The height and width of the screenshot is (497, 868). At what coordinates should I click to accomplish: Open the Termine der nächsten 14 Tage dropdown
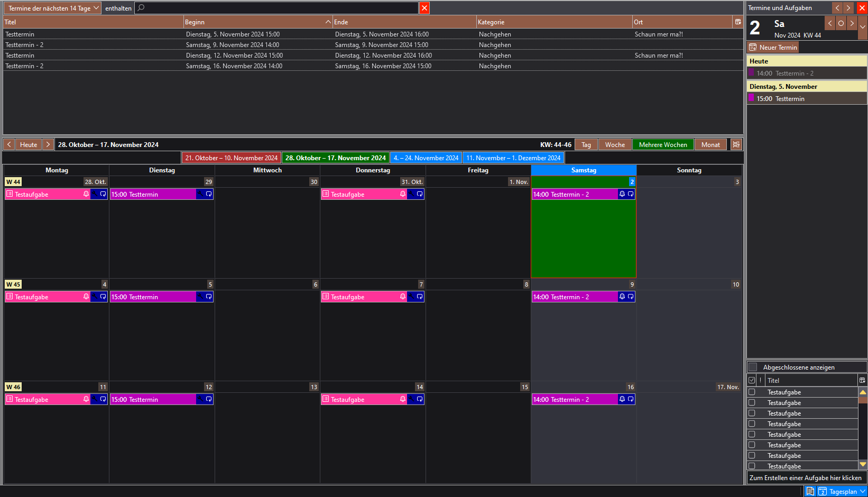point(52,8)
